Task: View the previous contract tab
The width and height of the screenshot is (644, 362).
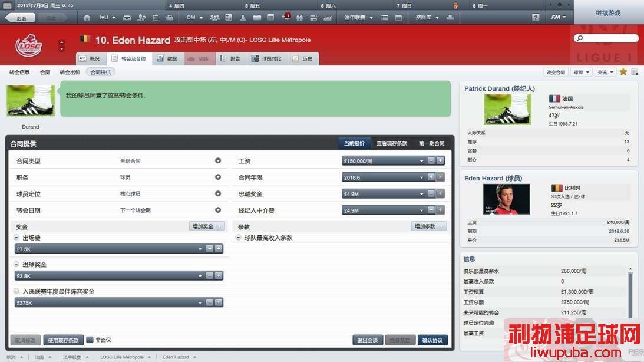Action: pyautogui.click(x=432, y=143)
